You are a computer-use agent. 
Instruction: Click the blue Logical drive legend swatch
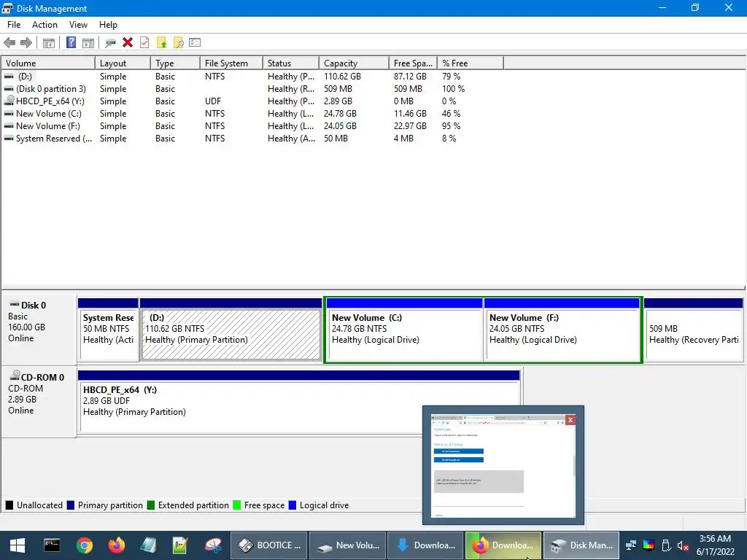click(x=293, y=505)
